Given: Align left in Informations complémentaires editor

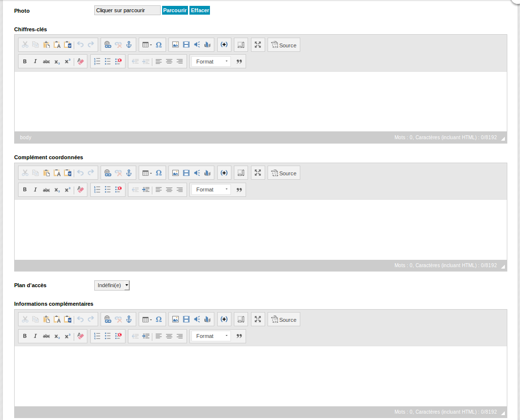Looking at the screenshot, I should [159, 336].
